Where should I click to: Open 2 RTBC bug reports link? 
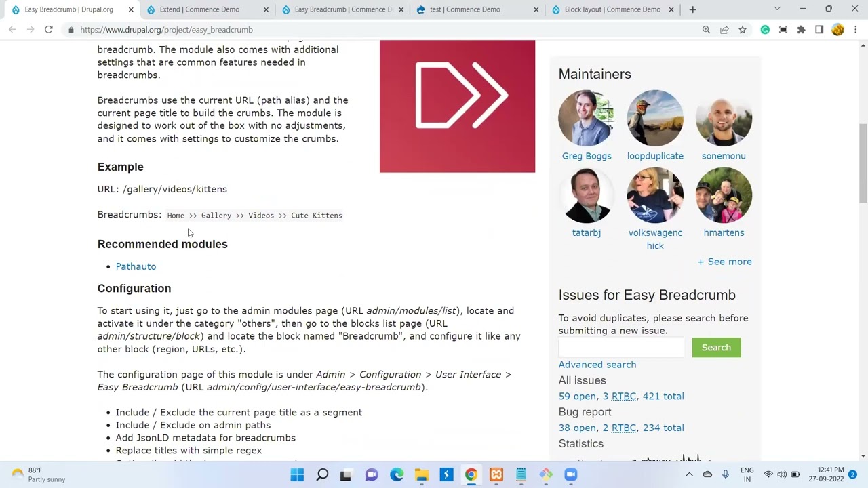click(x=619, y=428)
